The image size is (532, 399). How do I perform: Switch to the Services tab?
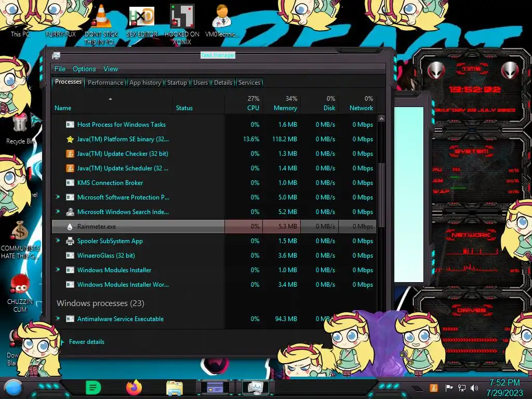[x=249, y=83]
